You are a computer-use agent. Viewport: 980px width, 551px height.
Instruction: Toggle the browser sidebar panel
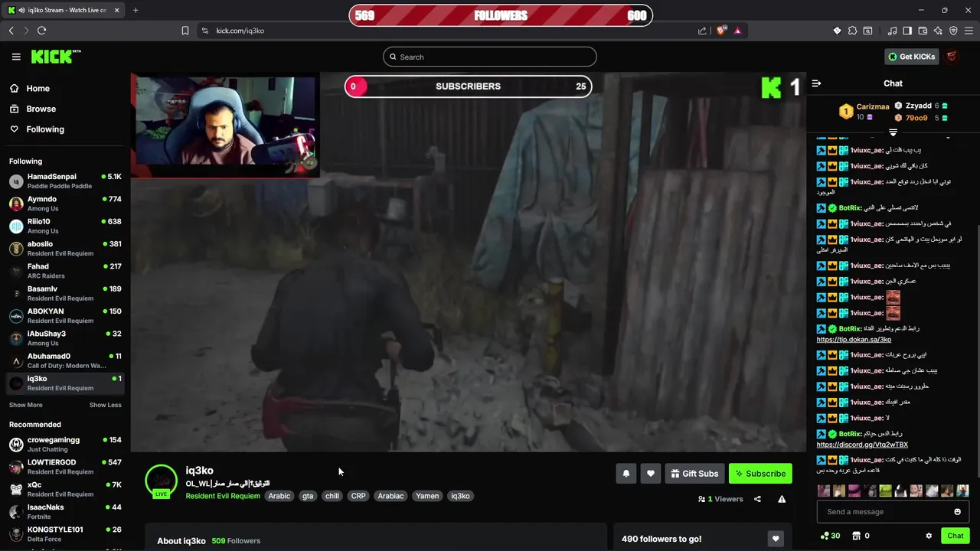coord(907,31)
